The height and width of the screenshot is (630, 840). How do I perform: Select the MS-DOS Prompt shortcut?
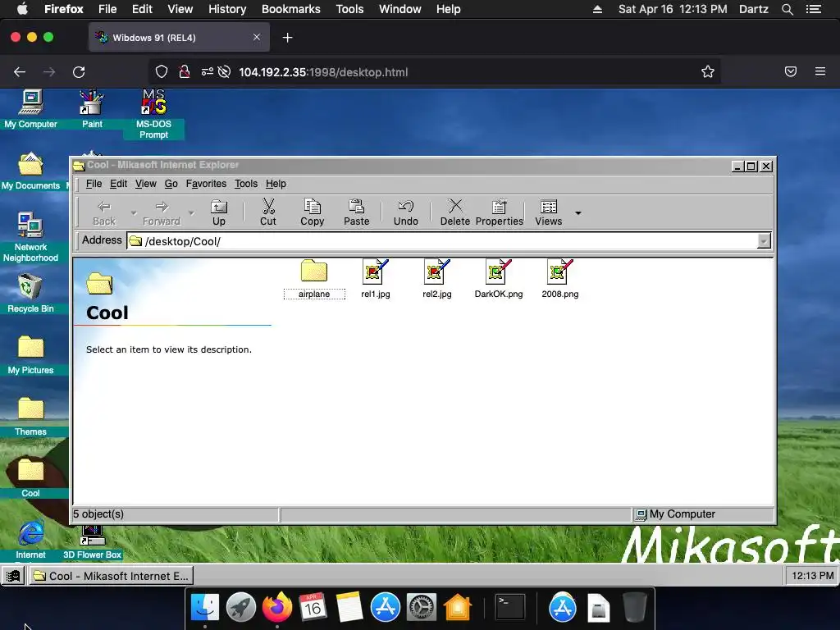[x=153, y=114]
